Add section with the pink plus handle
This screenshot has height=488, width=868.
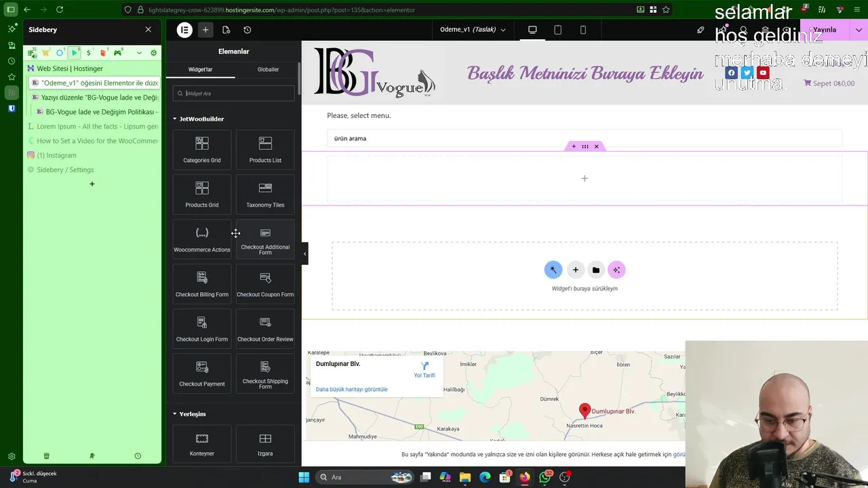click(x=574, y=146)
